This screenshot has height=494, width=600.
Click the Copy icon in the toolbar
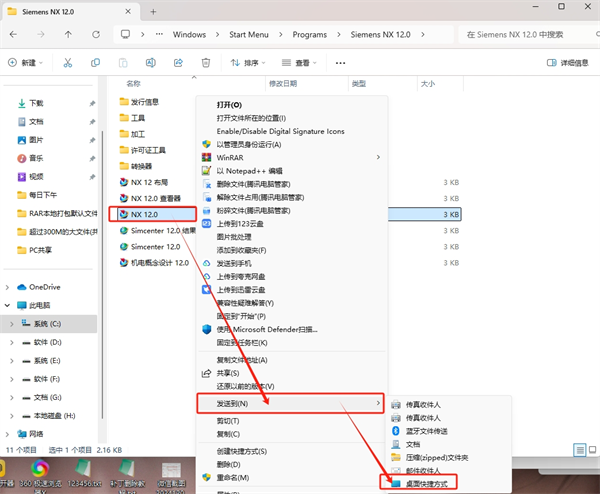coord(94,62)
